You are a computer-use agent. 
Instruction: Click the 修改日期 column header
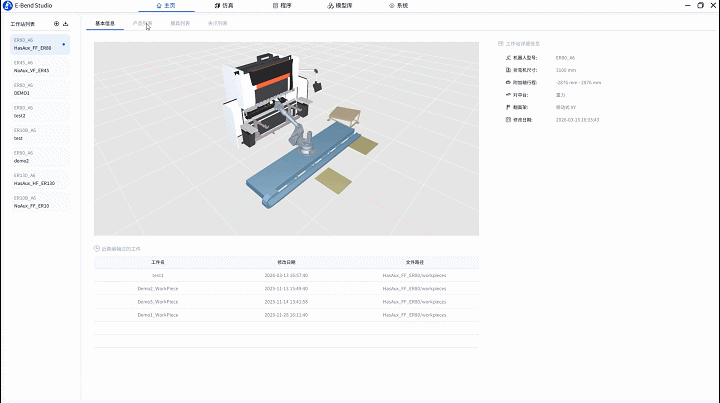286,262
